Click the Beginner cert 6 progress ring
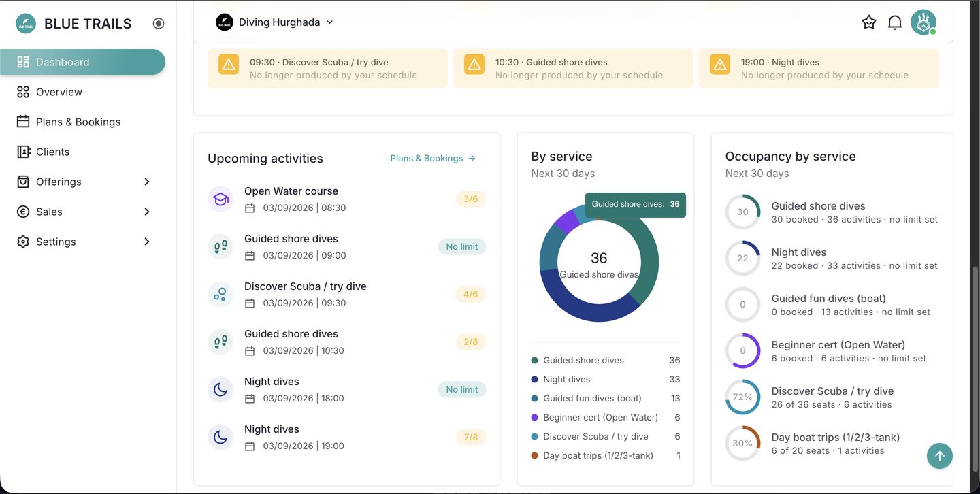The height and width of the screenshot is (494, 980). click(742, 350)
